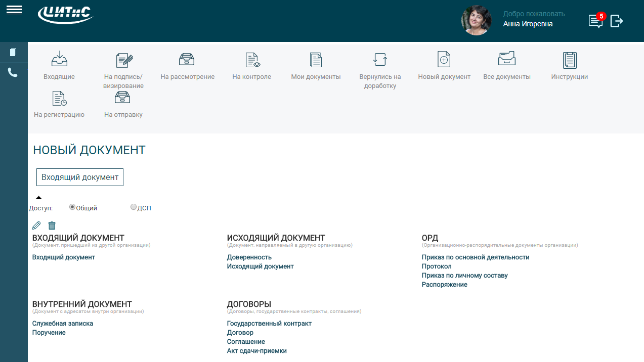Open Вернулись на доработку section
The width and height of the screenshot is (644, 362).
click(380, 60)
